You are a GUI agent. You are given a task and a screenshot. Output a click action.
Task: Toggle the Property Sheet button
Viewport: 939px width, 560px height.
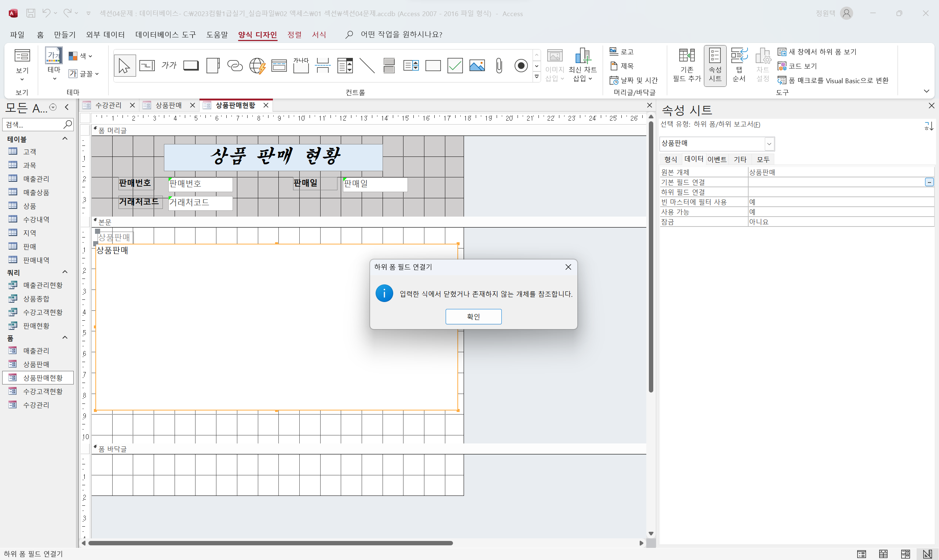(715, 65)
